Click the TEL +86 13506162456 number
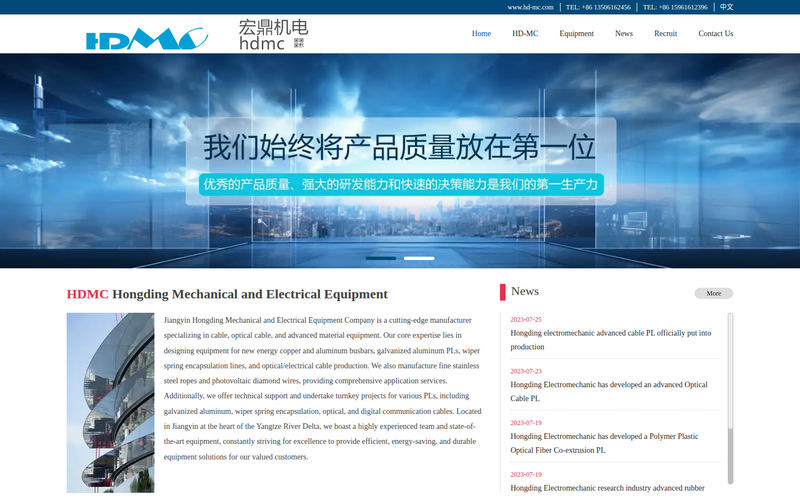The height and width of the screenshot is (500, 800). pyautogui.click(x=598, y=7)
